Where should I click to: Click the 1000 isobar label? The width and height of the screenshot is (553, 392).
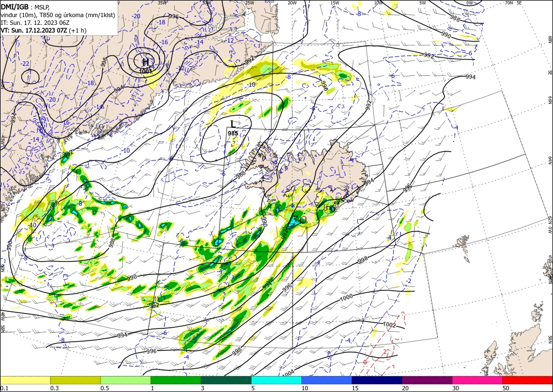(346, 298)
